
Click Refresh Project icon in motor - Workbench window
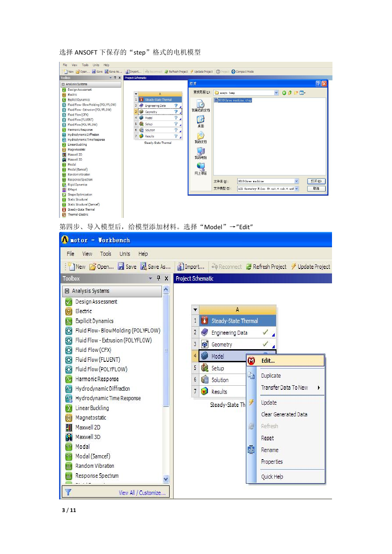click(249, 267)
